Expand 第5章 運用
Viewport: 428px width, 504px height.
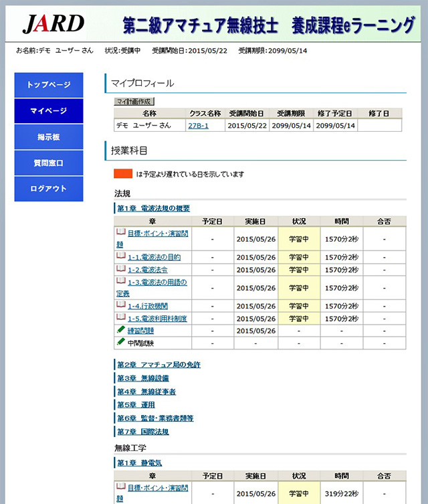tap(136, 405)
